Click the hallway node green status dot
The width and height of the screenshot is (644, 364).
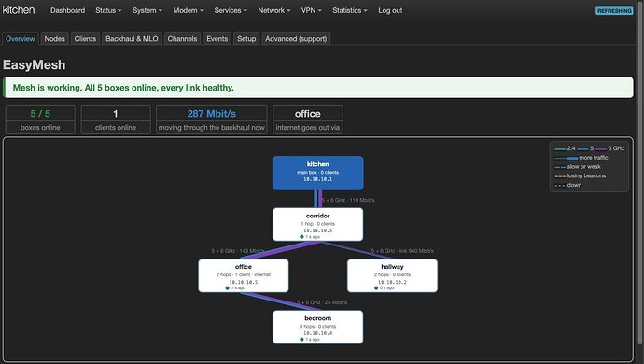click(376, 288)
